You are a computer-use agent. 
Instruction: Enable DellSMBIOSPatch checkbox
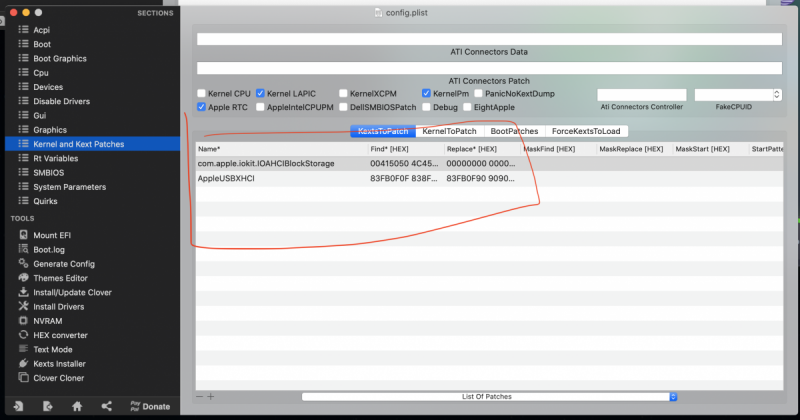tap(343, 107)
